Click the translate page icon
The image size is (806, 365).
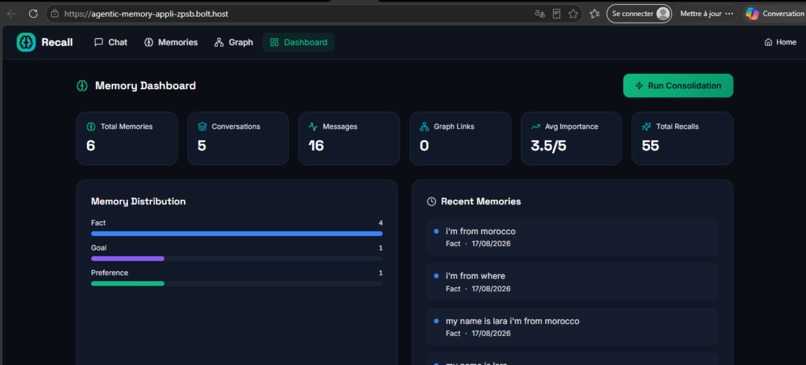(540, 14)
